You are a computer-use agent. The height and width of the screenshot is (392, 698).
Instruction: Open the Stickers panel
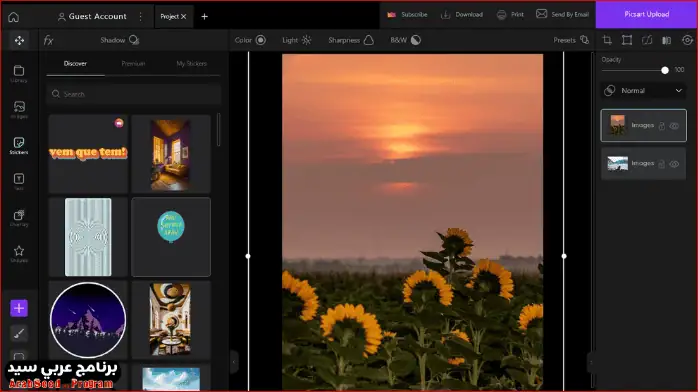(x=19, y=145)
